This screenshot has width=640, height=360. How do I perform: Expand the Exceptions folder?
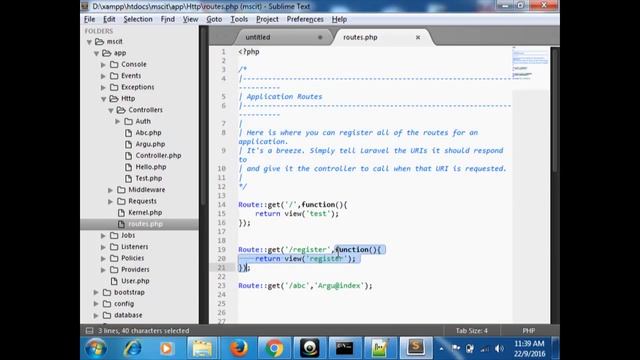[x=103, y=87]
